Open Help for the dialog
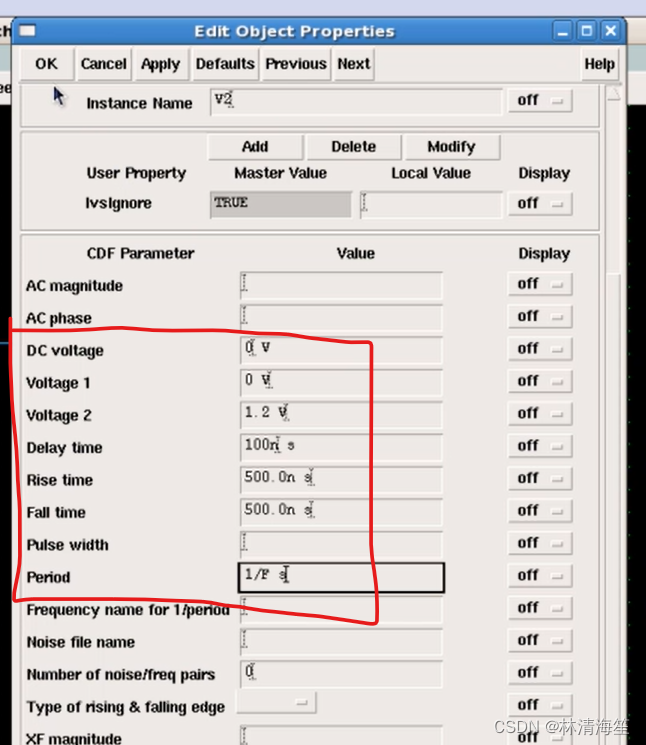Screen dimensions: 646x745 tap(599, 64)
